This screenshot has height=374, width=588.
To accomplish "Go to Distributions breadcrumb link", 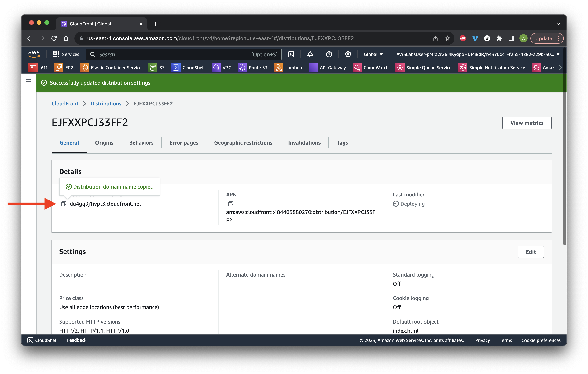I will click(106, 104).
